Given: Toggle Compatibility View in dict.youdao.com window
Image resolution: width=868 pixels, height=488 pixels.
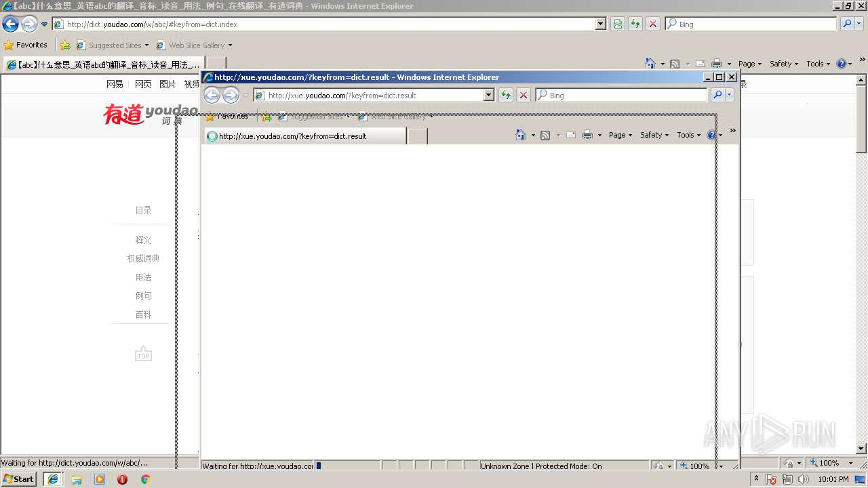Looking at the screenshot, I should [x=618, y=24].
